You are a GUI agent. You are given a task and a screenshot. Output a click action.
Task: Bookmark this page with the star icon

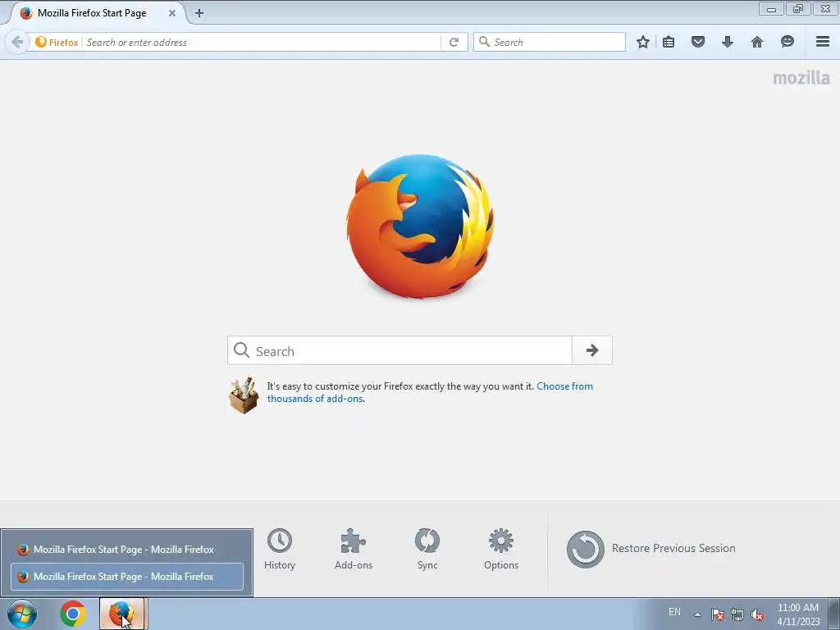coord(643,42)
